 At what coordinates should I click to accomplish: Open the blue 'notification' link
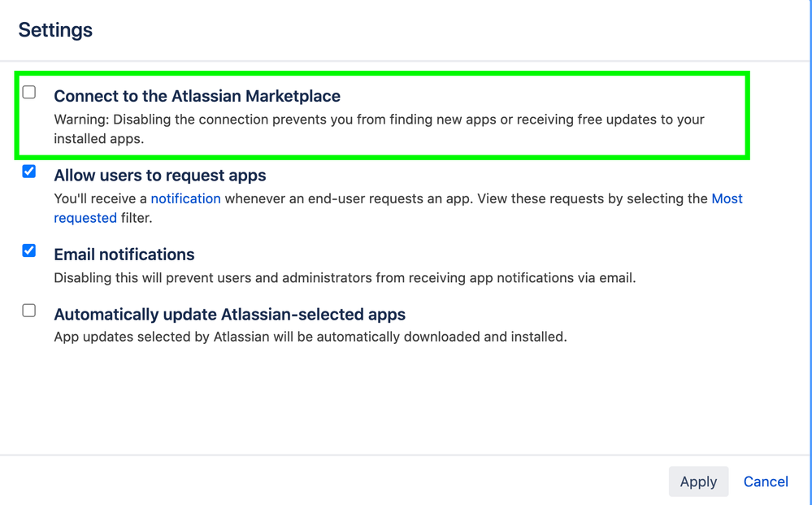[x=185, y=199]
